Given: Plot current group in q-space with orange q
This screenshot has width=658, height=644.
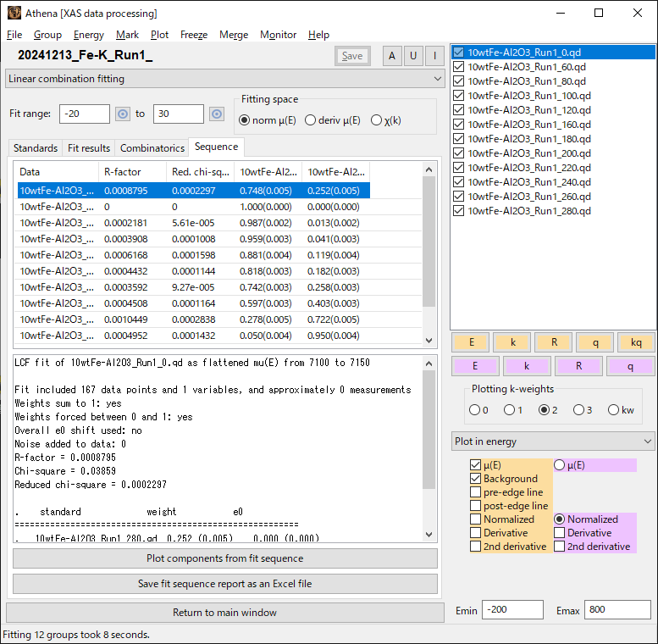Looking at the screenshot, I should [x=595, y=342].
